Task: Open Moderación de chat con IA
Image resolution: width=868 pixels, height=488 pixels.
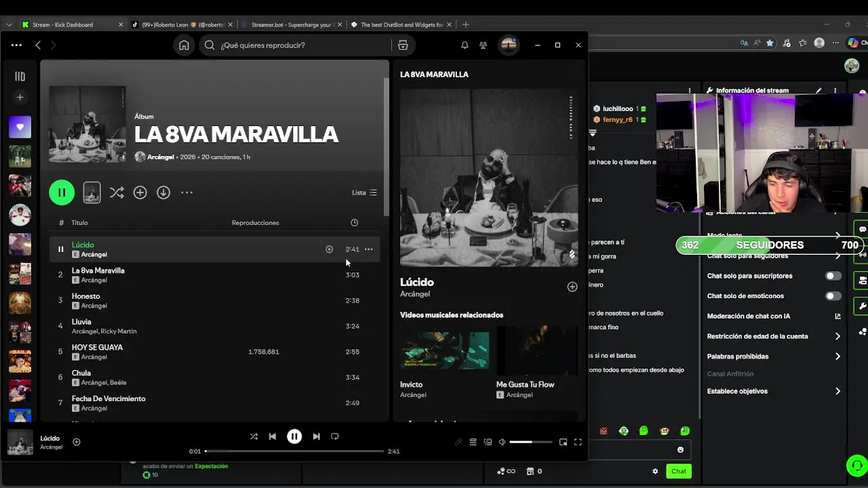Action: pos(774,317)
